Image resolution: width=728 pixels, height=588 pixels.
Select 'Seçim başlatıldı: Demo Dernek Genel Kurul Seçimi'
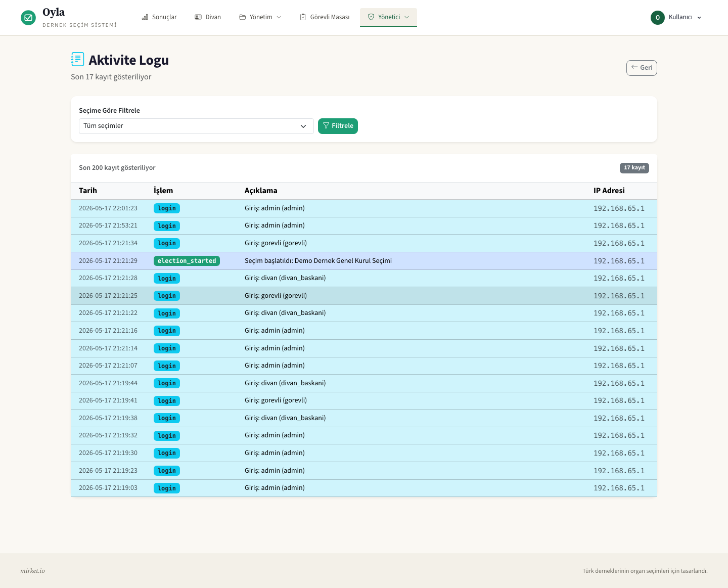[318, 261]
